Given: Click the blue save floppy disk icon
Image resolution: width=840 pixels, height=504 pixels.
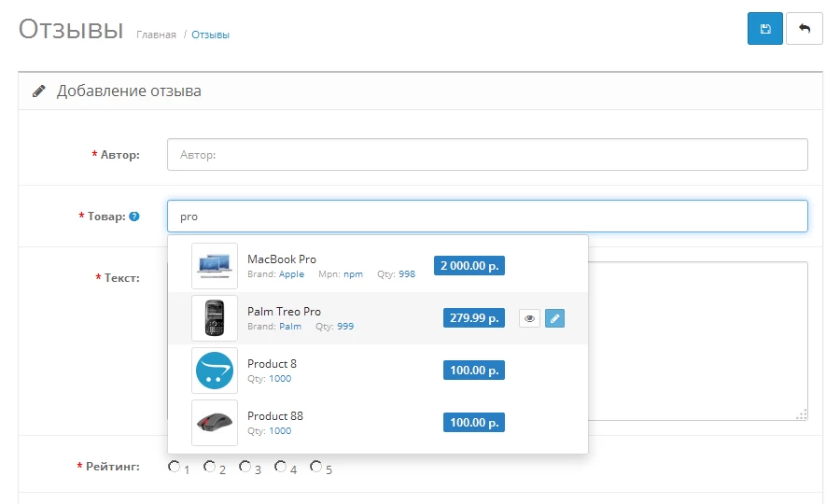Looking at the screenshot, I should tap(765, 29).
